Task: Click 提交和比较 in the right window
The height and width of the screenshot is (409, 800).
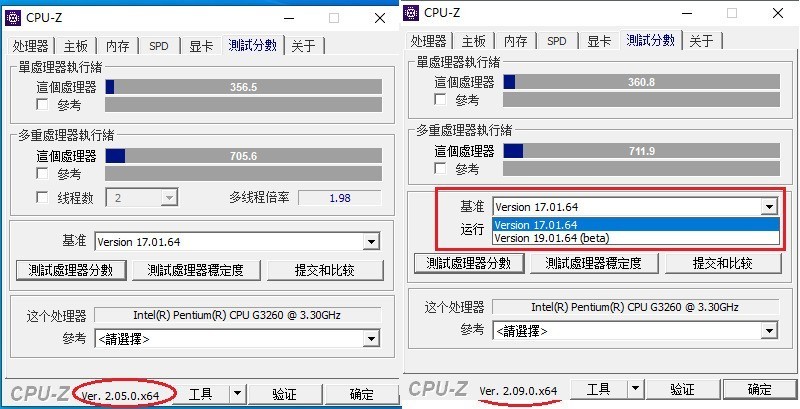Action: tap(723, 263)
